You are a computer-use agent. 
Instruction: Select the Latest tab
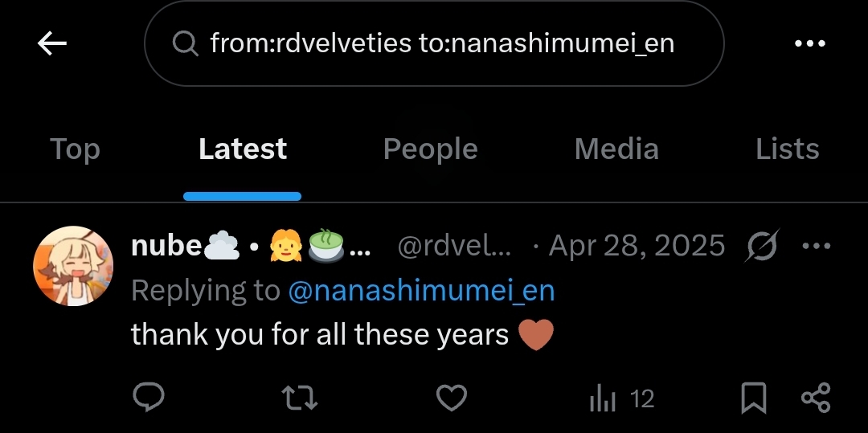(242, 149)
